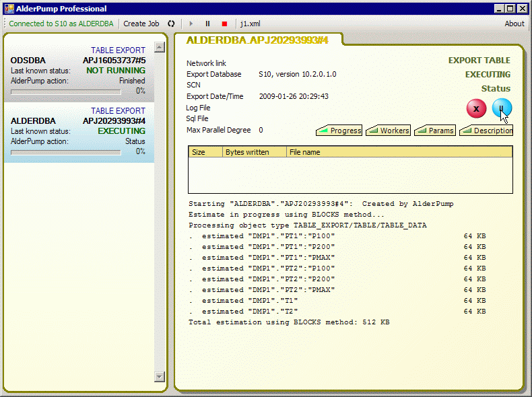Click the ODSDBA job progress bar
The image size is (532, 397).
click(x=66, y=92)
